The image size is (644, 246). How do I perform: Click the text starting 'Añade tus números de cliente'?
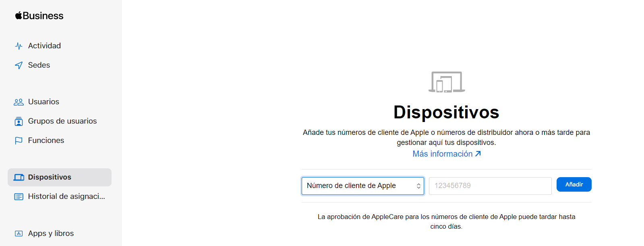[x=446, y=137]
